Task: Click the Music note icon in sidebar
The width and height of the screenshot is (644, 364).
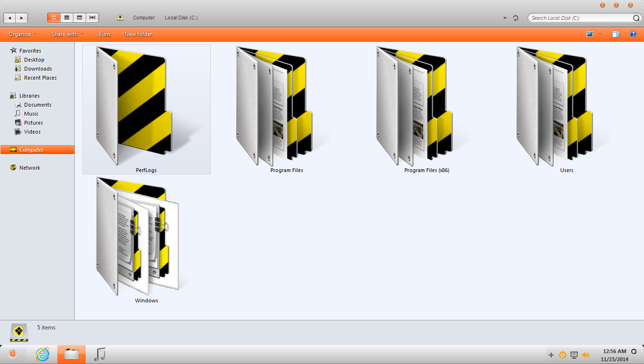Action: pyautogui.click(x=18, y=114)
